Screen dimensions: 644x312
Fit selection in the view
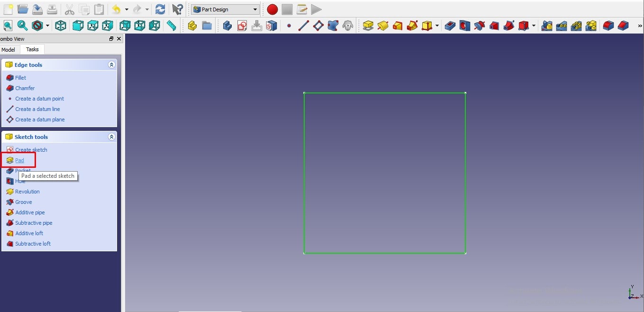(x=23, y=26)
